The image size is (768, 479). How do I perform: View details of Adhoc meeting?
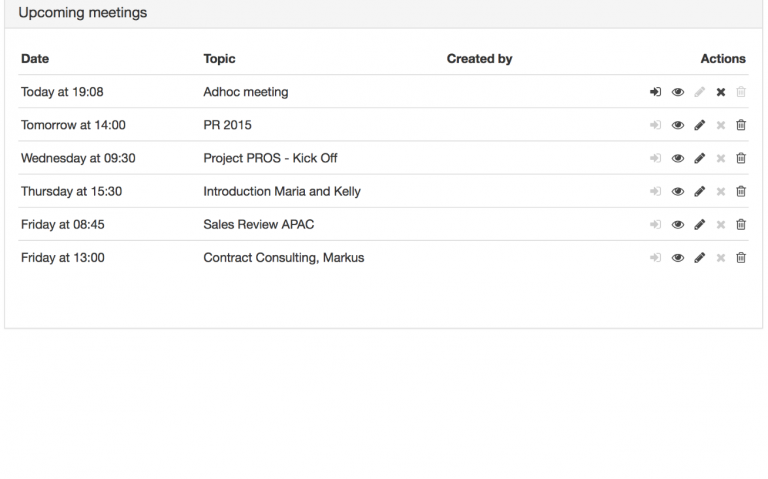click(x=678, y=92)
